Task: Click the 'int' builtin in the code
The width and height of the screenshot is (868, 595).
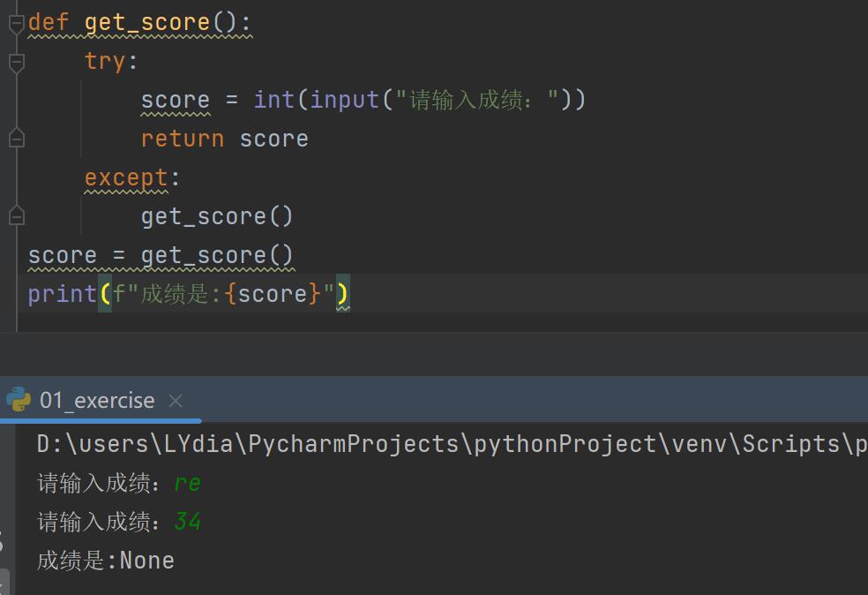Action: click(x=273, y=101)
